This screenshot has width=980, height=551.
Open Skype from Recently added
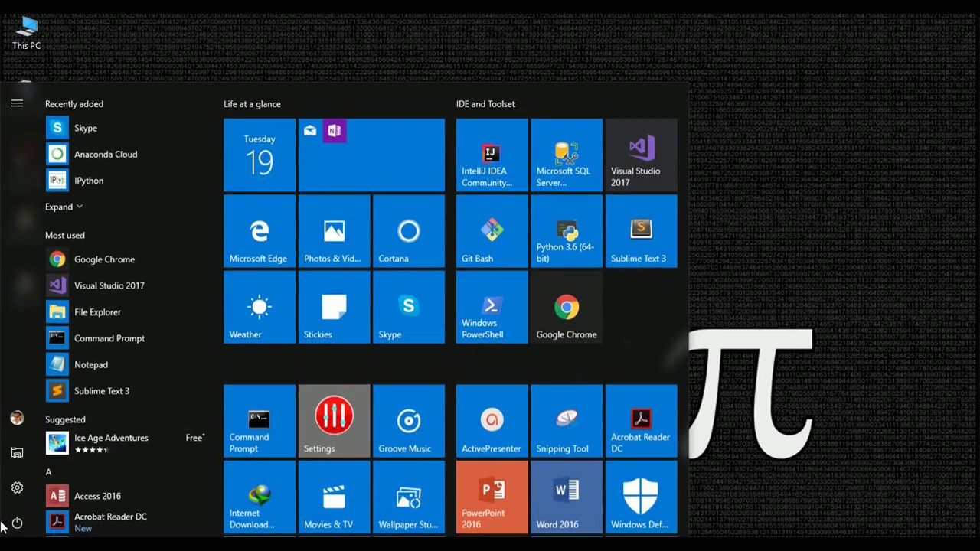[126, 128]
